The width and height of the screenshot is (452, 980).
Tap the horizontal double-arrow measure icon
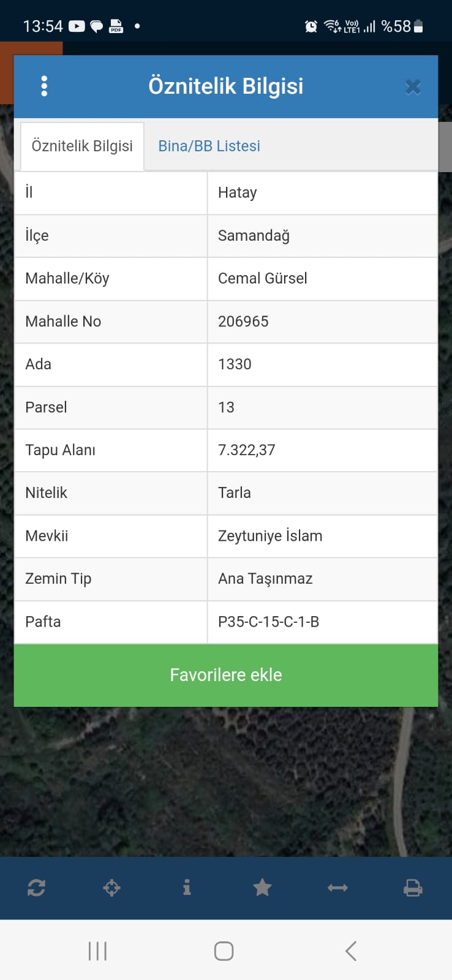pyautogui.click(x=337, y=888)
